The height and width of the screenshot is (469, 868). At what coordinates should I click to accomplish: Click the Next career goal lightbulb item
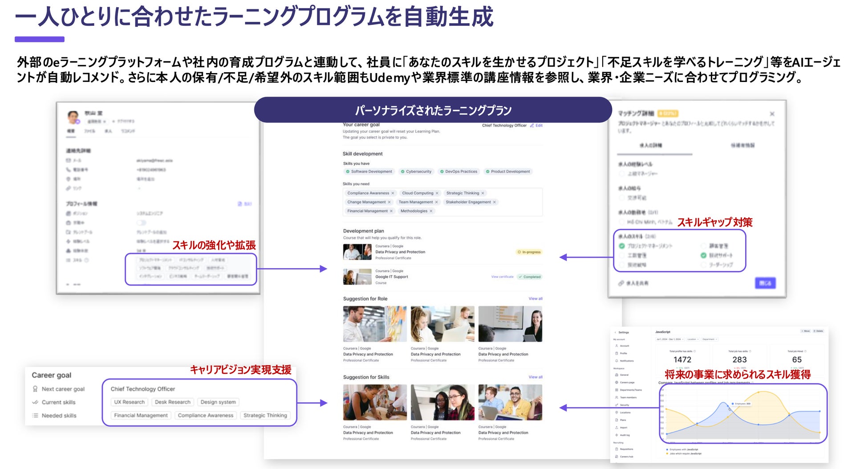59,389
